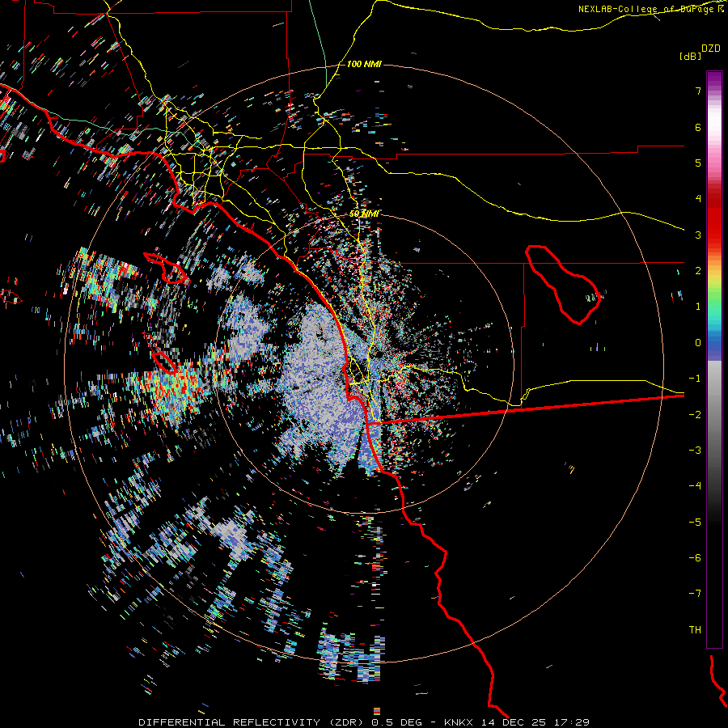Click the "-1" value on the dB scale
This screenshot has width=728, height=728.
(x=695, y=379)
